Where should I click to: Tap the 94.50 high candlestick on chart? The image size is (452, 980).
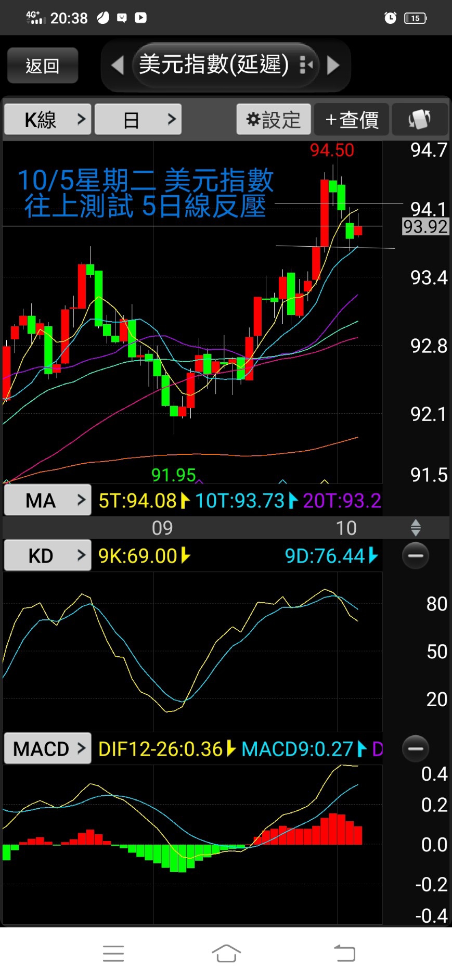tap(325, 208)
